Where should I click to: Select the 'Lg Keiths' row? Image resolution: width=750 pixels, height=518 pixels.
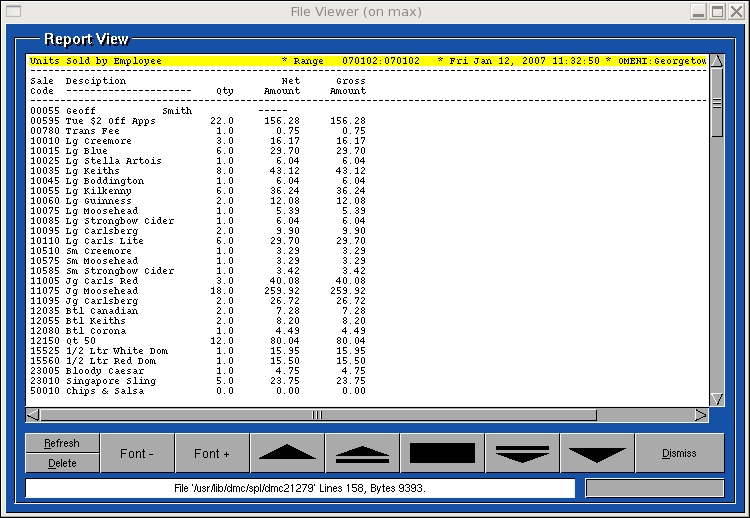(x=198, y=171)
